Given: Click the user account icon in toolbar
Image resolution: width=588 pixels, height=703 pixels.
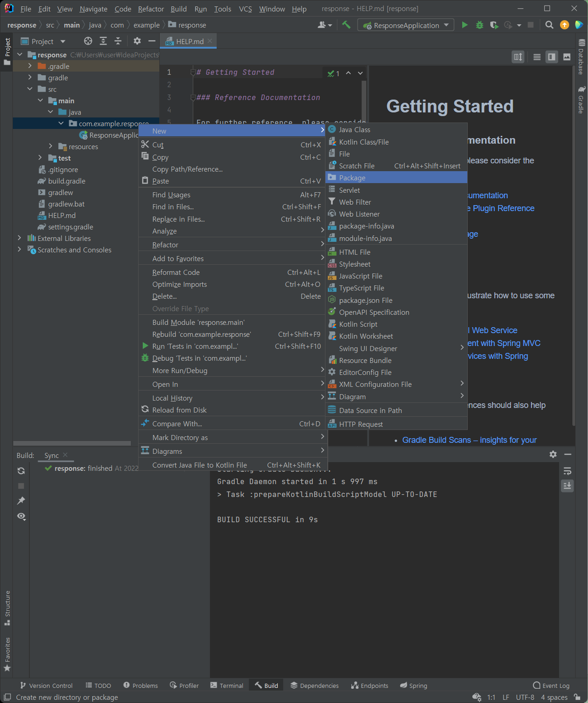Looking at the screenshot, I should (x=324, y=25).
